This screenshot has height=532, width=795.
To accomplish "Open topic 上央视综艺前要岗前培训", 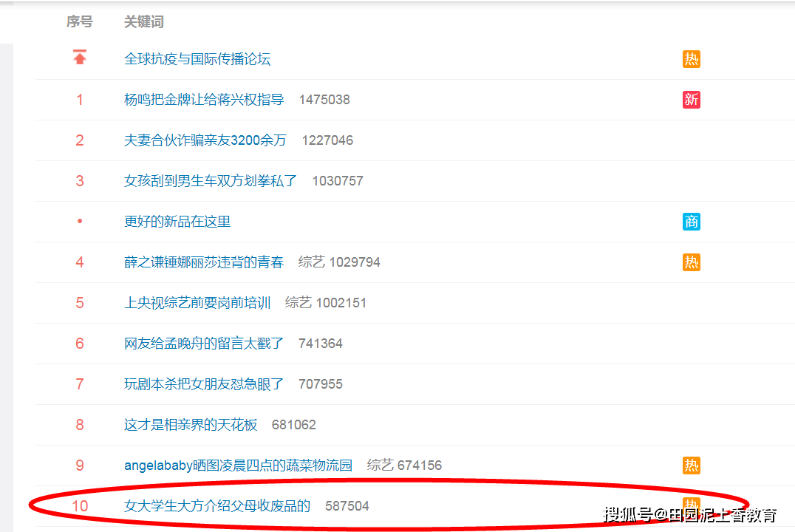I will (197, 303).
